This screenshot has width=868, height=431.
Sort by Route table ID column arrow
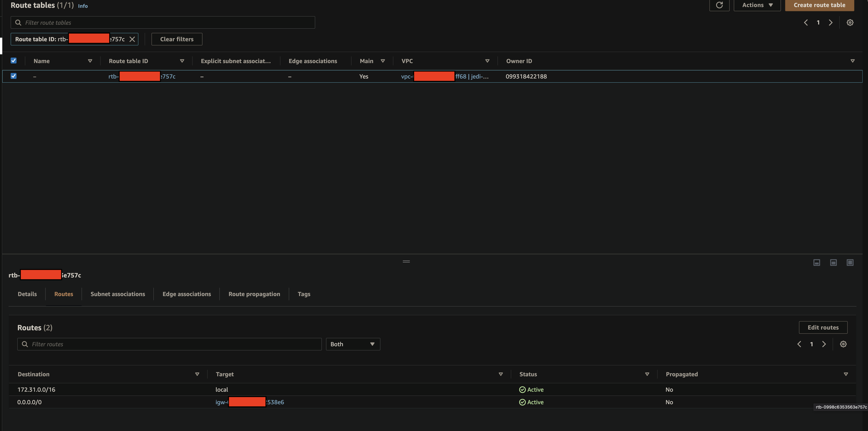pos(182,61)
